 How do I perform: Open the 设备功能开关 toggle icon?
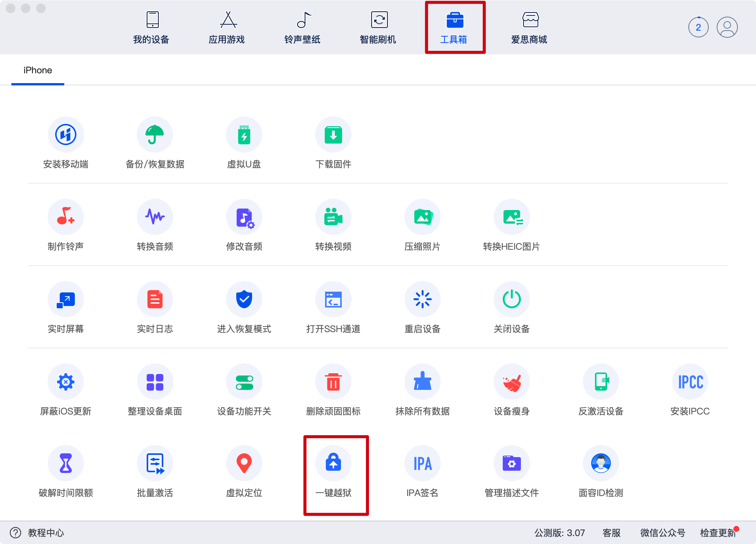coord(244,382)
